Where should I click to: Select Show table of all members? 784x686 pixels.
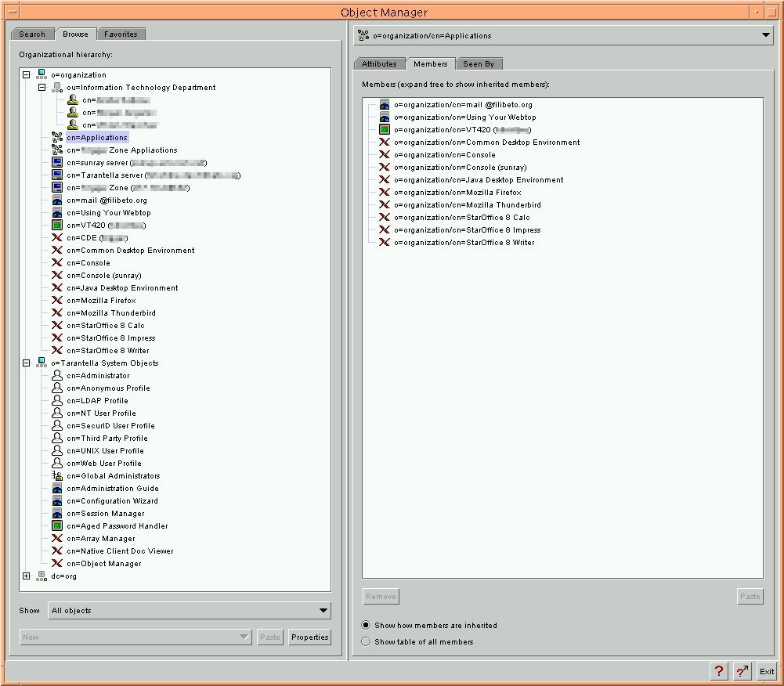coord(366,642)
